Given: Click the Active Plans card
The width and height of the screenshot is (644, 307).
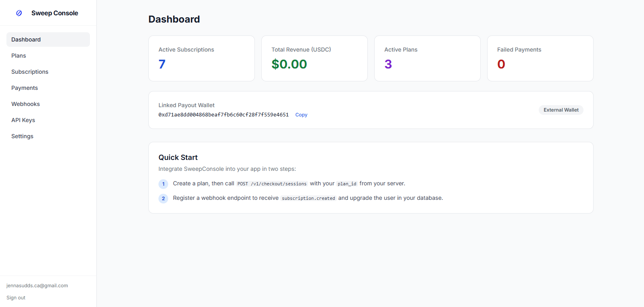Looking at the screenshot, I should pyautogui.click(x=427, y=58).
